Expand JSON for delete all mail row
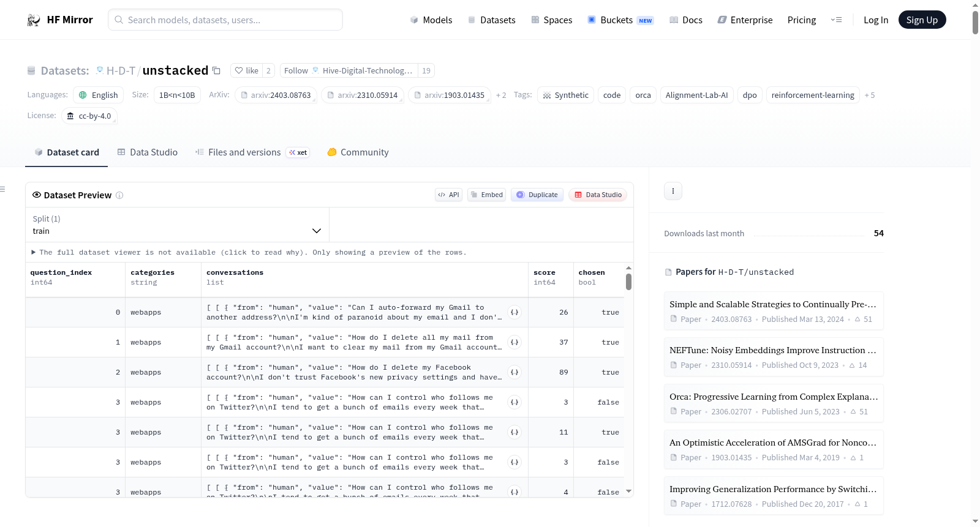 click(x=514, y=342)
